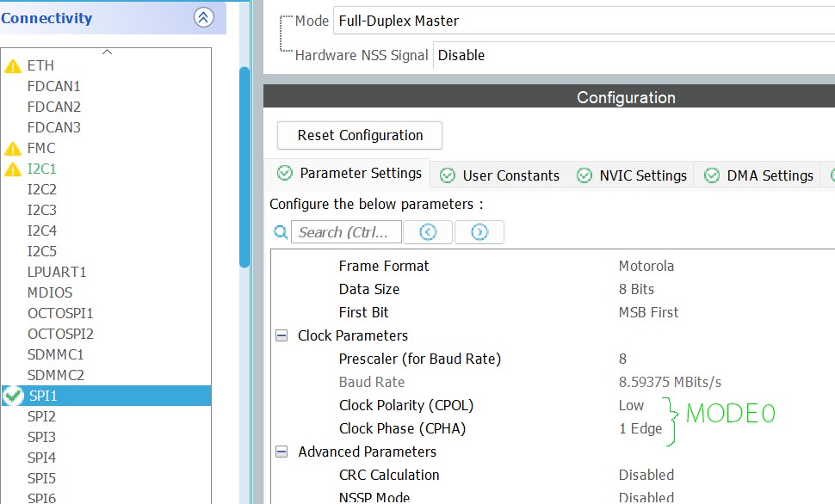Select FDCAN2 in the list
Image resolution: width=835 pixels, height=504 pixels.
tap(53, 107)
